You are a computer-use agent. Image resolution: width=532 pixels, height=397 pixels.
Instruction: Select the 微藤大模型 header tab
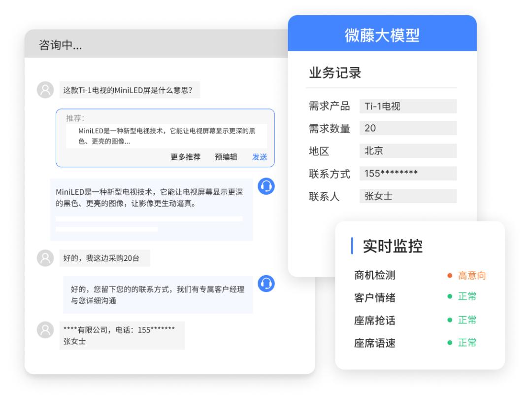click(x=382, y=35)
